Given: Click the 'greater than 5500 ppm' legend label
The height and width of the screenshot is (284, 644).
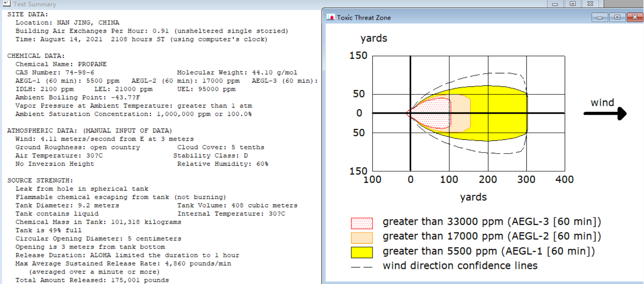Looking at the screenshot, I should pyautogui.click(x=488, y=251).
